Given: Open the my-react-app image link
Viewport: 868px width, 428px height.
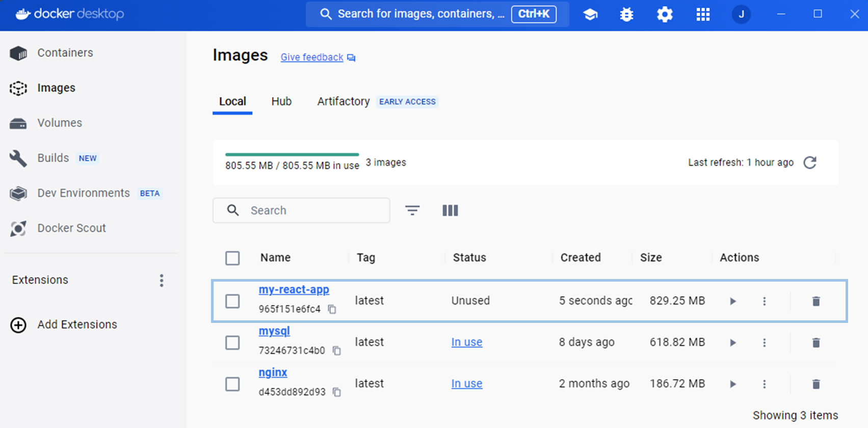Looking at the screenshot, I should coord(294,289).
